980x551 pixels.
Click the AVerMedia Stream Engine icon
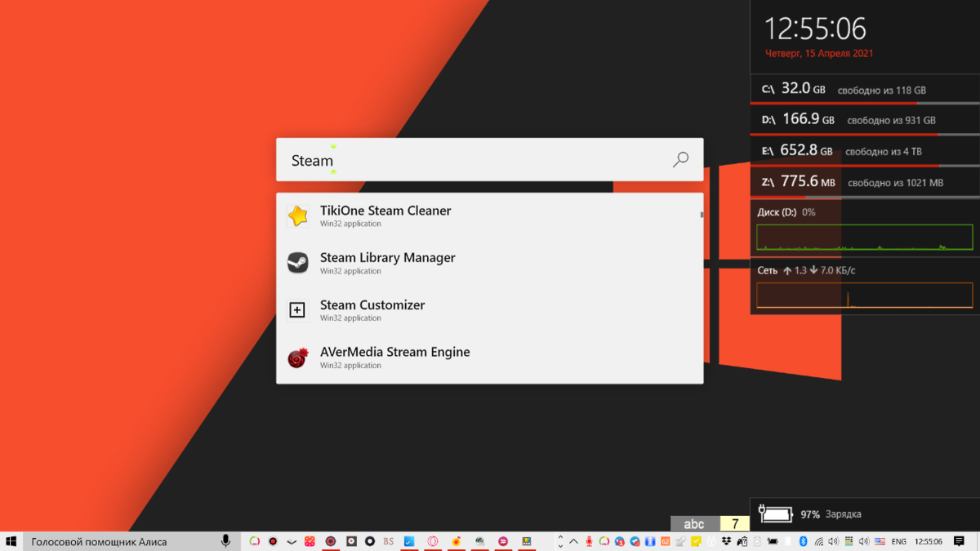coord(298,358)
